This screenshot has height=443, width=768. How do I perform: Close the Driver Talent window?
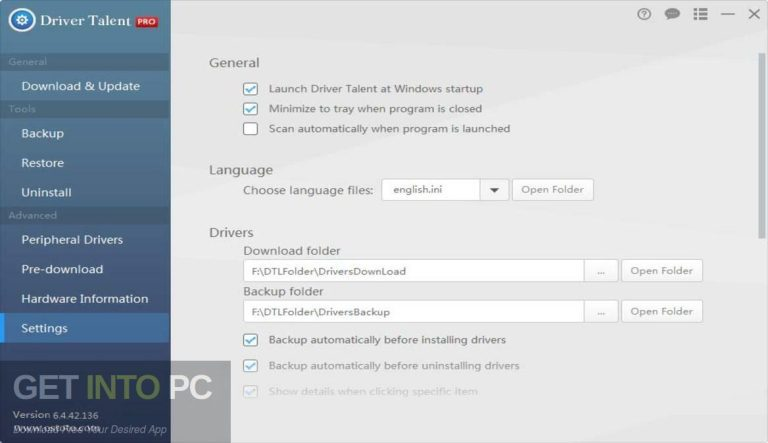pyautogui.click(x=754, y=15)
